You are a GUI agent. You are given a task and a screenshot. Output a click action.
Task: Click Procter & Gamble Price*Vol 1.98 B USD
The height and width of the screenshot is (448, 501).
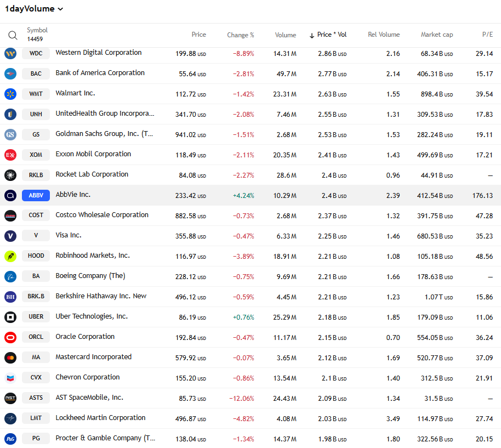pos(332,439)
